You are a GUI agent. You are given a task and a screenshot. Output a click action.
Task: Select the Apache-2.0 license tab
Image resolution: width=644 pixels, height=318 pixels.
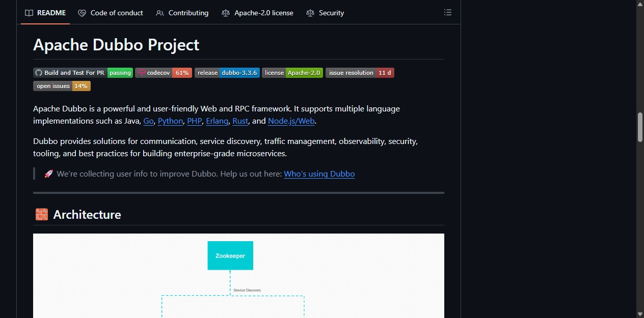(257, 13)
